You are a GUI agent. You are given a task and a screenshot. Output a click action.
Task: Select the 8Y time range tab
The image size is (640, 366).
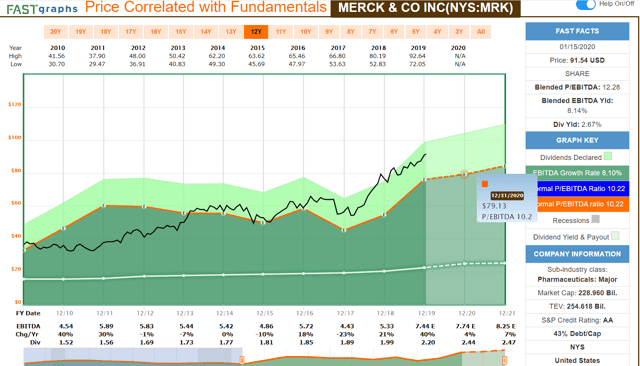tap(351, 32)
